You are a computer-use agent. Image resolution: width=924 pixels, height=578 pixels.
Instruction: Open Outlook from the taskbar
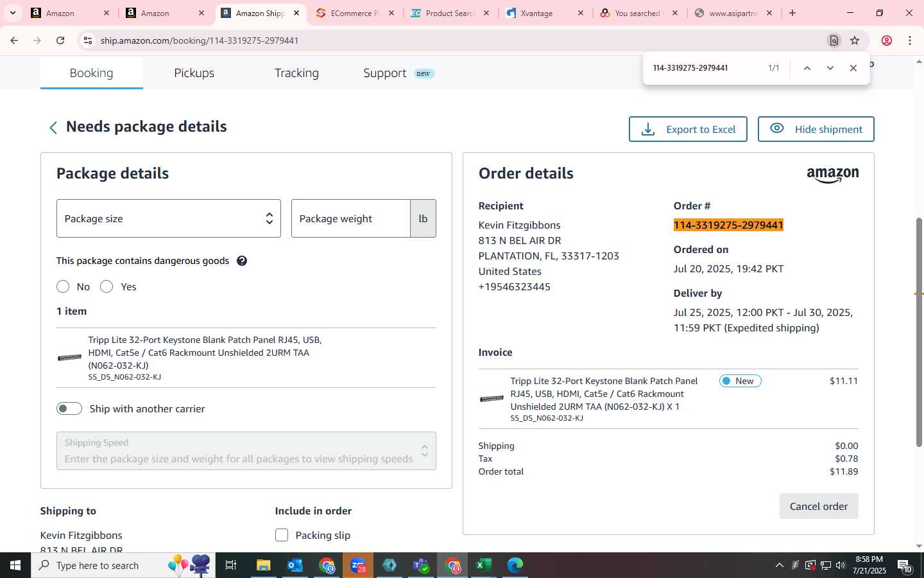[295, 565]
